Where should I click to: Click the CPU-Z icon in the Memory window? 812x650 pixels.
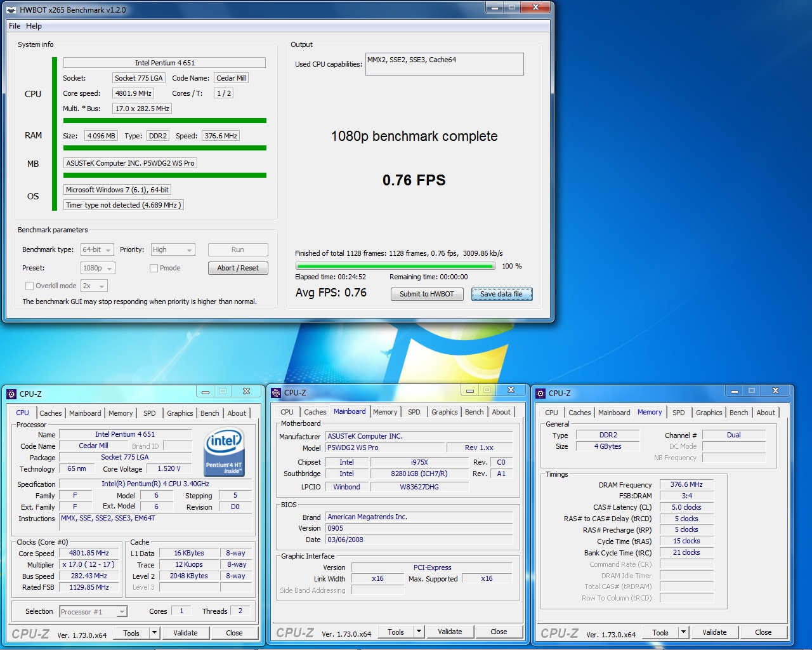coord(540,393)
